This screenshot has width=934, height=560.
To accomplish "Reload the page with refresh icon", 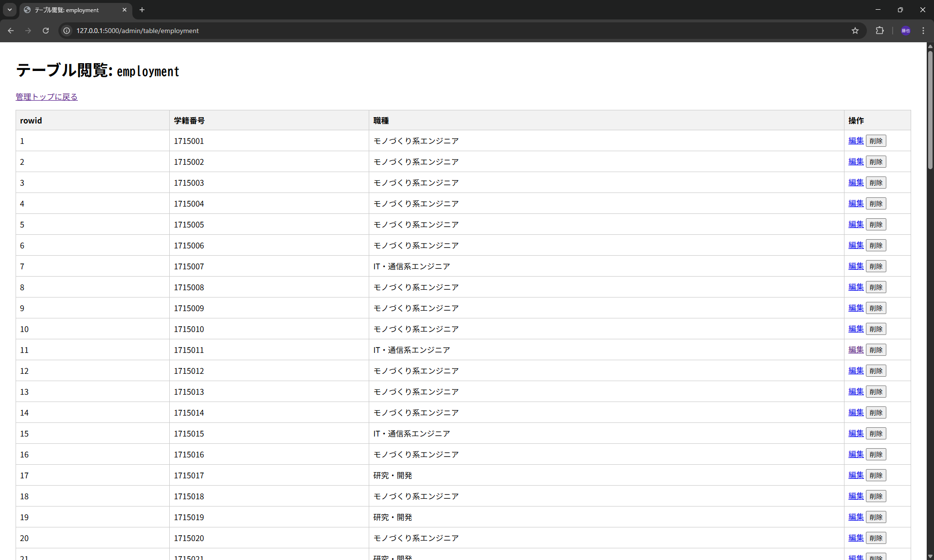I will (x=46, y=31).
